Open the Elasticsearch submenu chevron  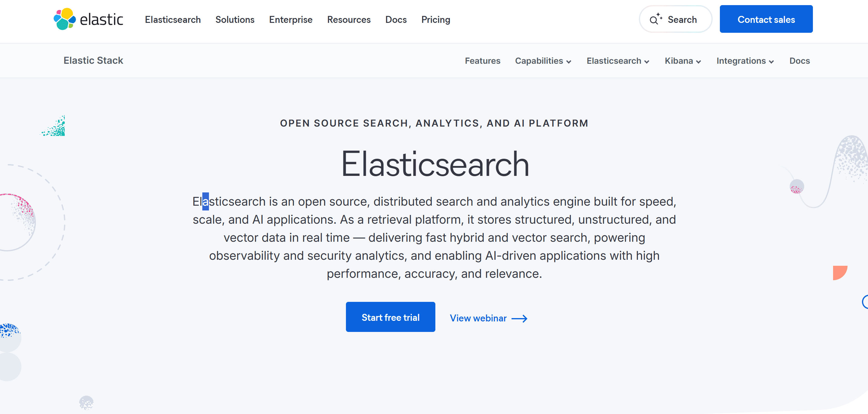(647, 62)
